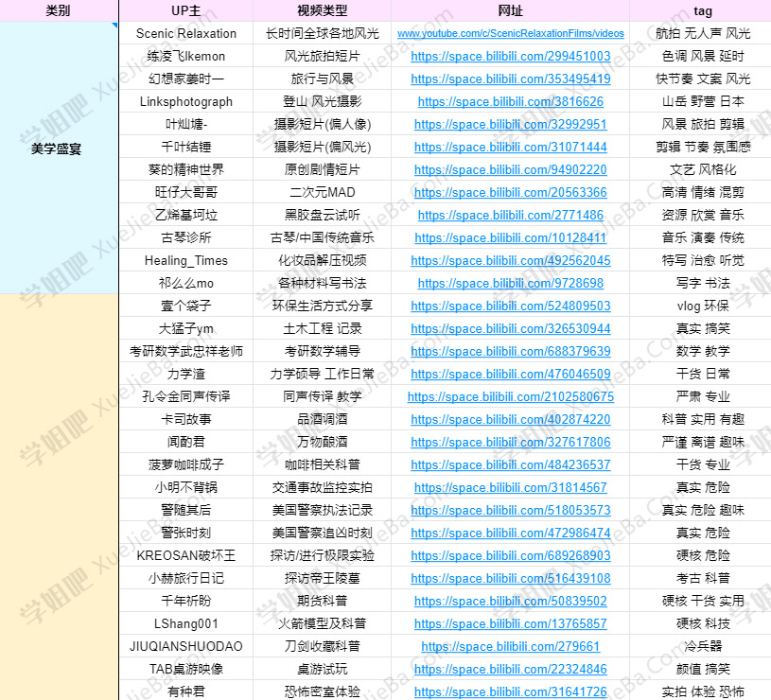Click the LShang001 cell
The height and width of the screenshot is (700, 771).
(x=185, y=623)
